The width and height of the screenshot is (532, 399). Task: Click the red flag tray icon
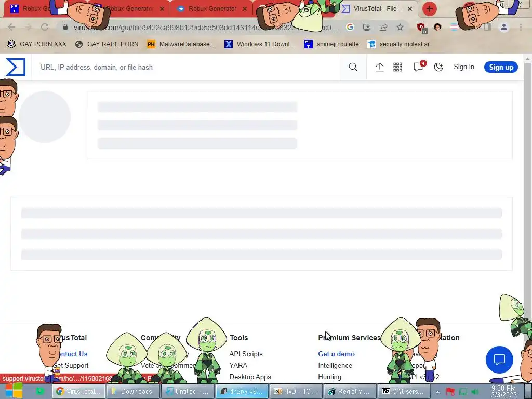point(450,392)
